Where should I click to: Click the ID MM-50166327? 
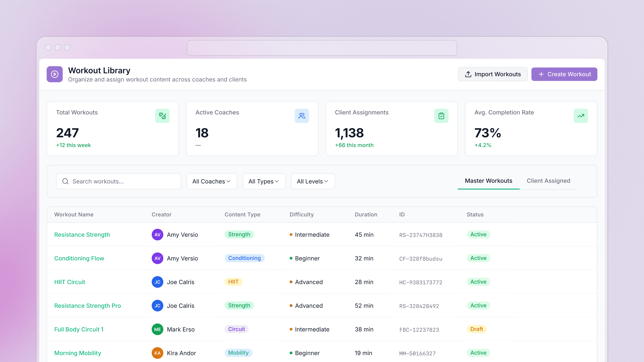coord(417,353)
